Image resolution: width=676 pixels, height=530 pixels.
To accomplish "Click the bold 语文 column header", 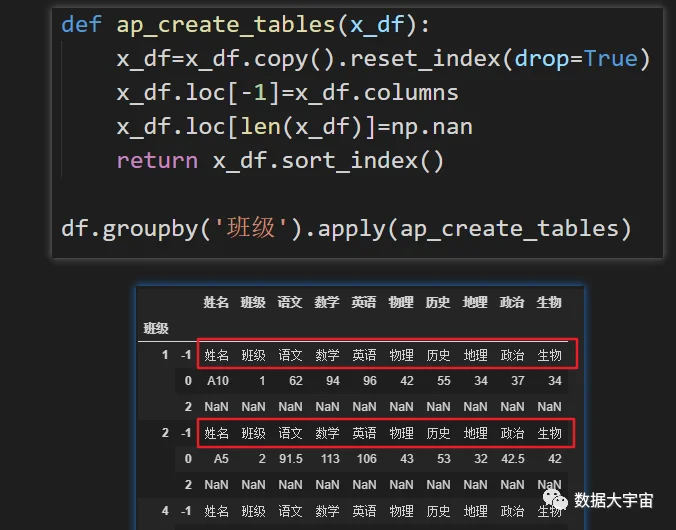I will pos(290,302).
